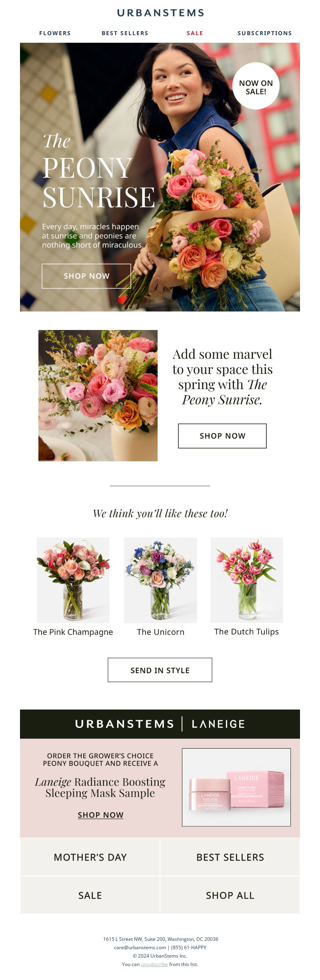
Task: Open the Best Sellers navigation link
Action: pyautogui.click(x=125, y=33)
